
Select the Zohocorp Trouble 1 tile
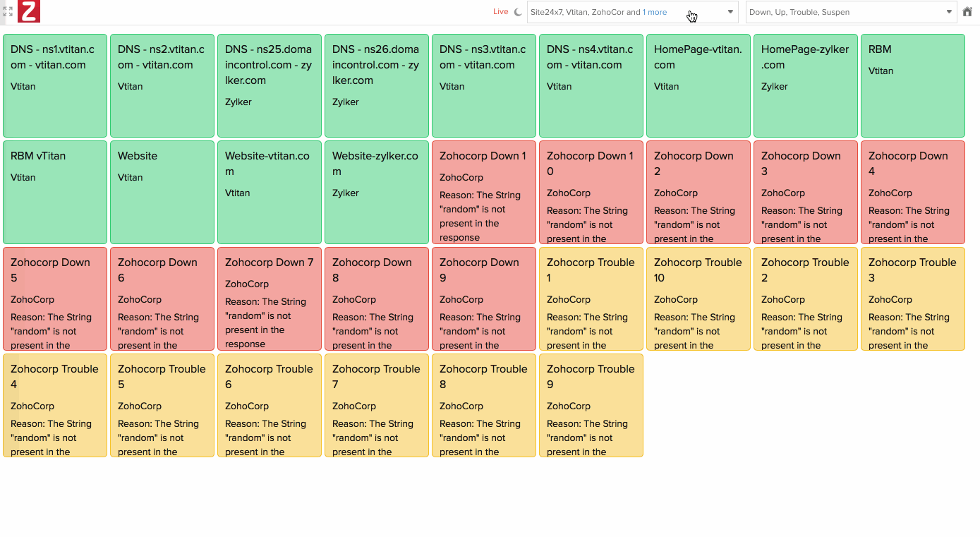click(x=591, y=298)
